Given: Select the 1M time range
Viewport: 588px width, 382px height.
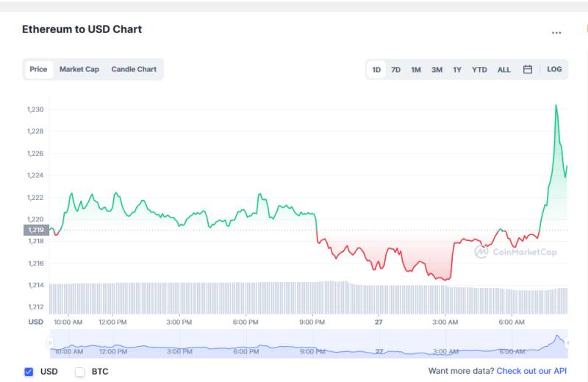Looking at the screenshot, I should point(416,70).
